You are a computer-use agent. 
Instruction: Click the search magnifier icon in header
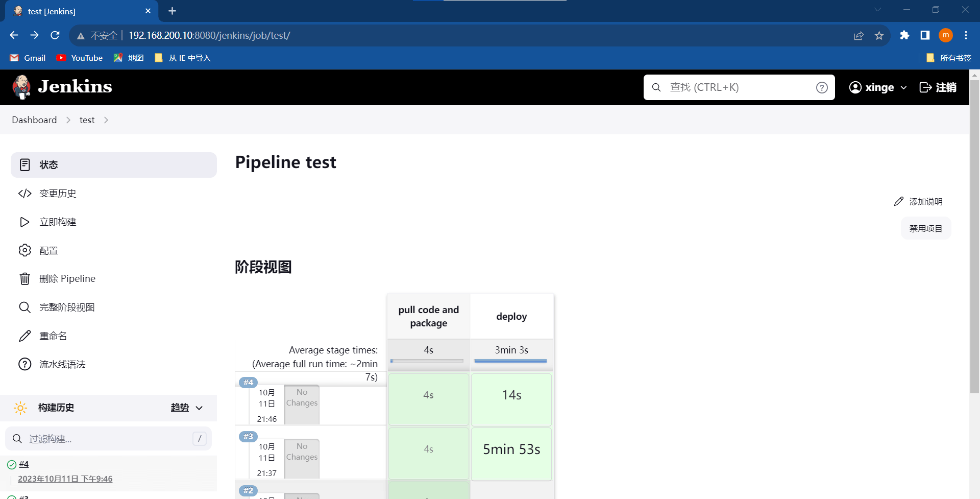[656, 87]
